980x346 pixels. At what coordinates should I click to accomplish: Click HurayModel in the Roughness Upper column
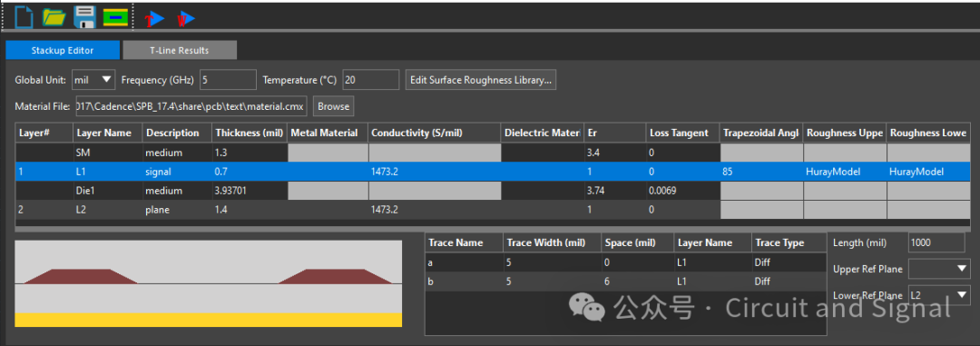[x=845, y=172]
